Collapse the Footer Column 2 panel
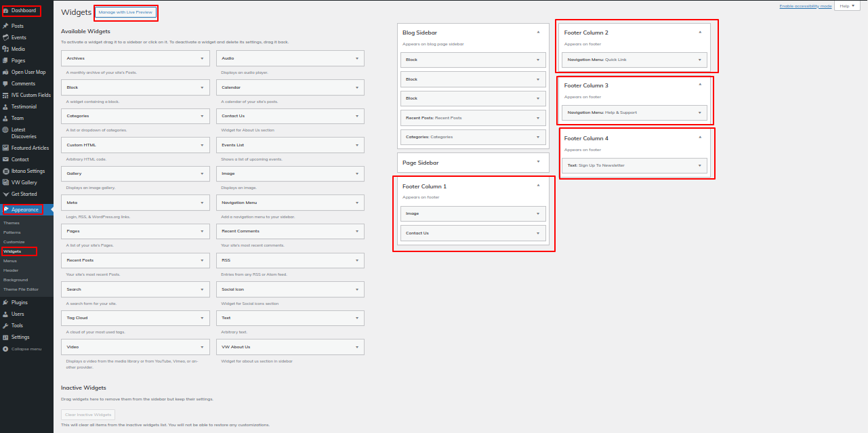The image size is (868, 433). click(x=700, y=32)
